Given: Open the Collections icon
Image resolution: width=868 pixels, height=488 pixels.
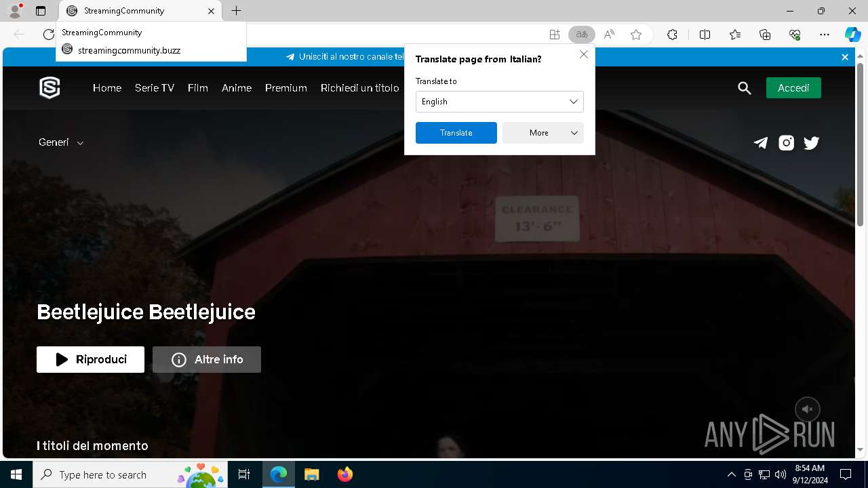Looking at the screenshot, I should (x=765, y=35).
